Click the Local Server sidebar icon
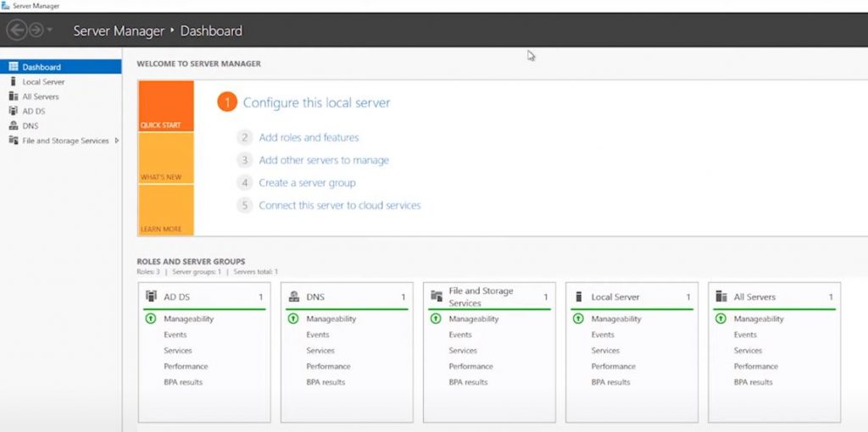Screen dimensions: 868x432 click(14, 81)
